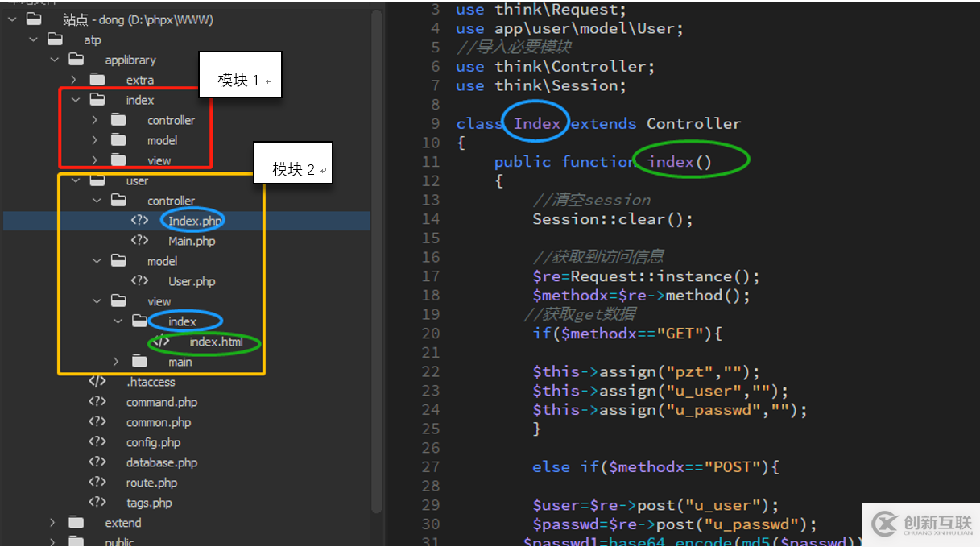Select the extra folder label

140,80
